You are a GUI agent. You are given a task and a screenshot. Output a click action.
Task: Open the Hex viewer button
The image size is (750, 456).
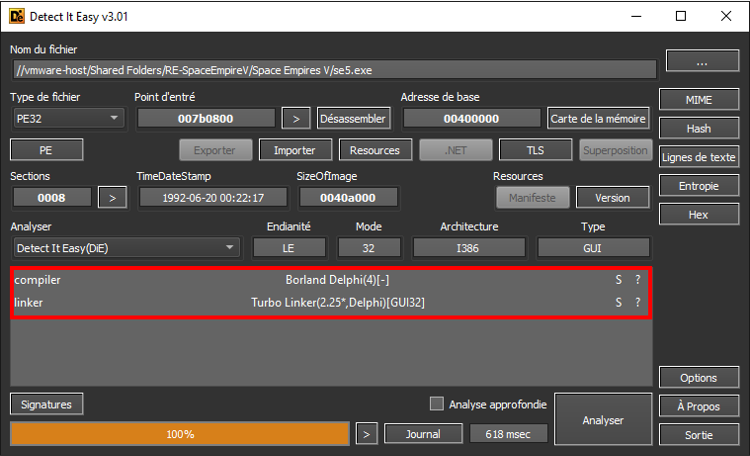699,214
